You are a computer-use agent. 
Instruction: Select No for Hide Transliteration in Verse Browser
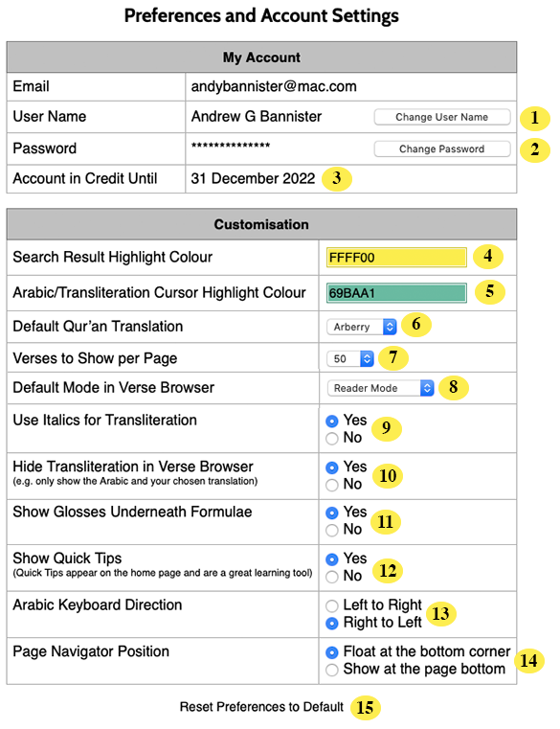(x=332, y=485)
